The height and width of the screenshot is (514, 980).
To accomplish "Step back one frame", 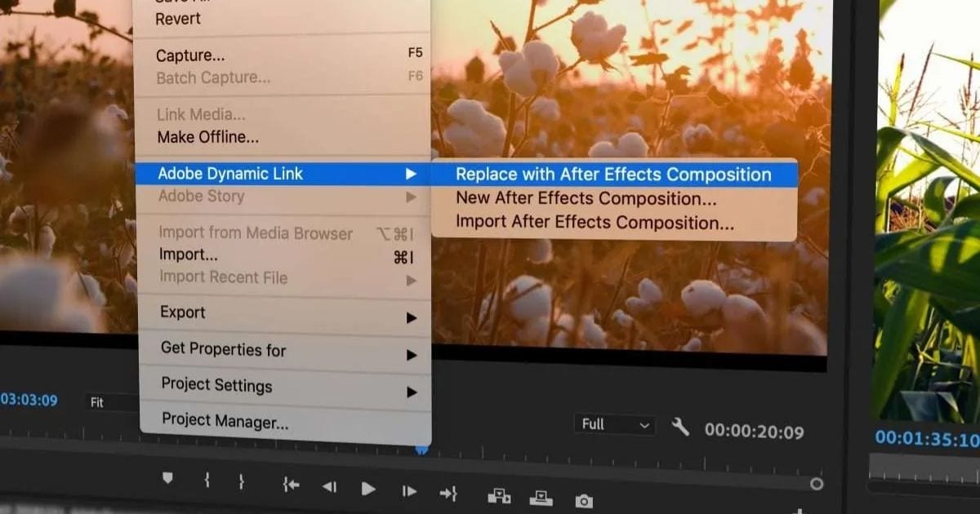I will point(329,487).
